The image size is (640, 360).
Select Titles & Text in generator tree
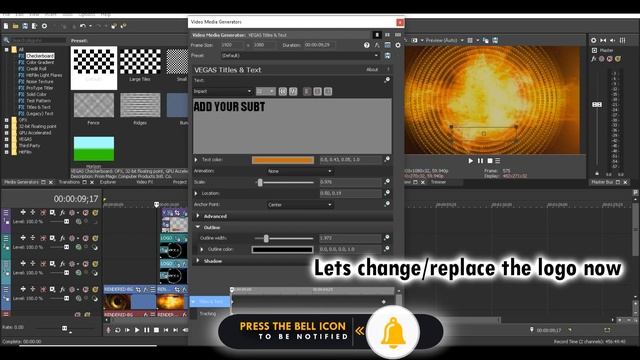[x=39, y=107]
